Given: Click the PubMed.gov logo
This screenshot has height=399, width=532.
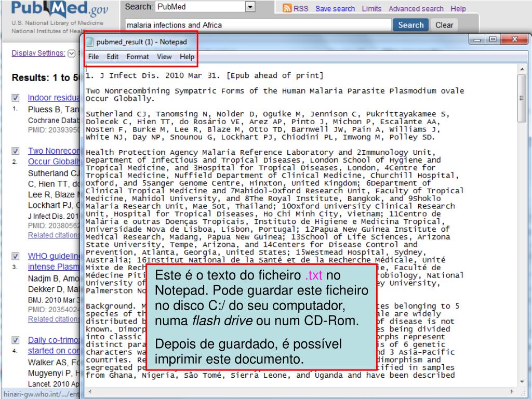Looking at the screenshot, I should click(x=60, y=9).
